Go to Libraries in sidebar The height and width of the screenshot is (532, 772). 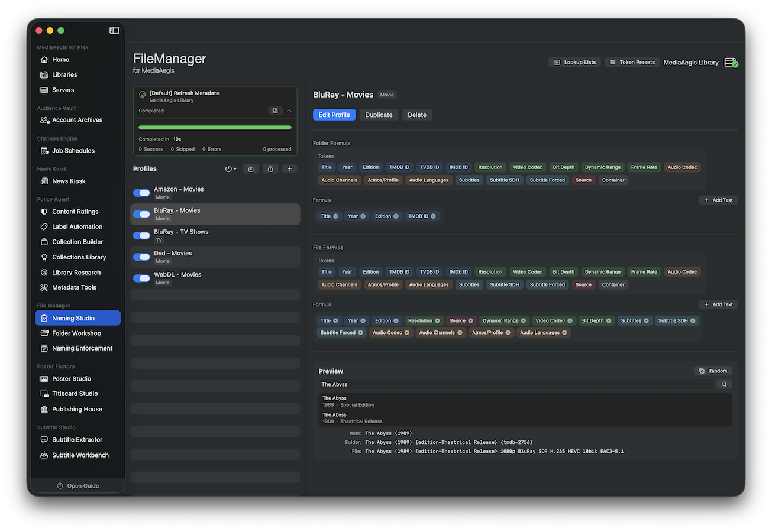point(77,75)
